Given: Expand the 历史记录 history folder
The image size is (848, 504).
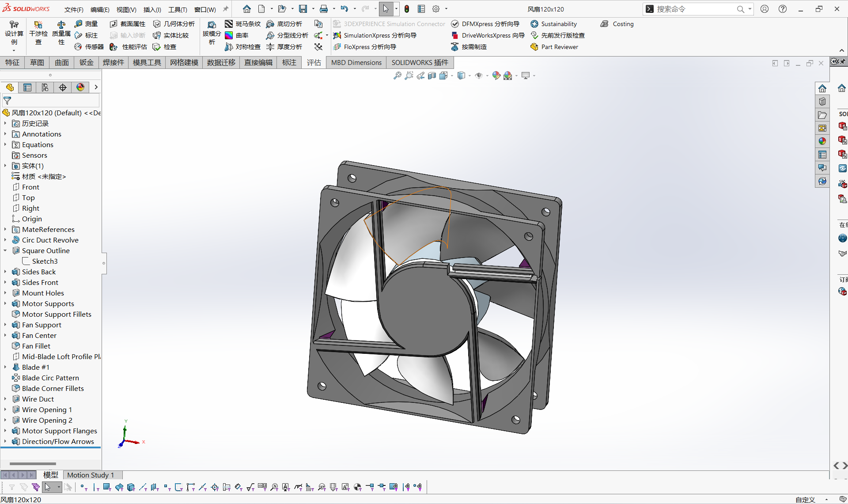Looking at the screenshot, I should (x=5, y=123).
